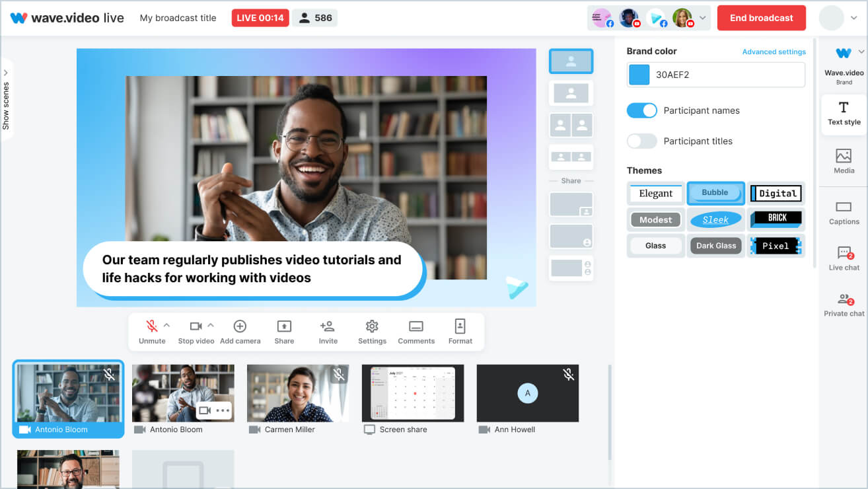Disable the Participant names toggle
This screenshot has width=868, height=489.
(641, 110)
